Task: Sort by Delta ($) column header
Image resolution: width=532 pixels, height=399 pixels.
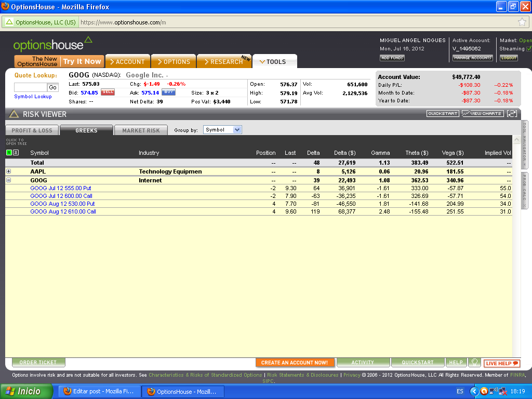Action: (x=345, y=153)
